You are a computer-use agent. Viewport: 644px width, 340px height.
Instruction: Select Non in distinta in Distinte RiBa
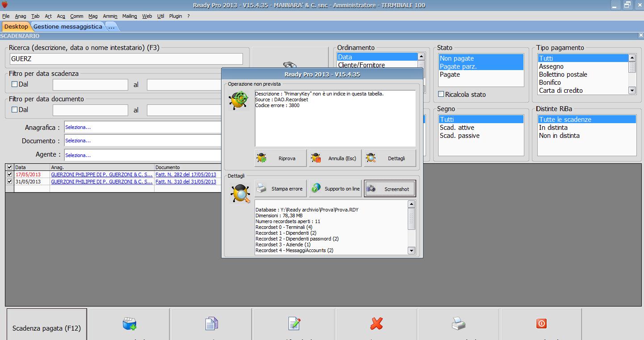[x=587, y=136]
